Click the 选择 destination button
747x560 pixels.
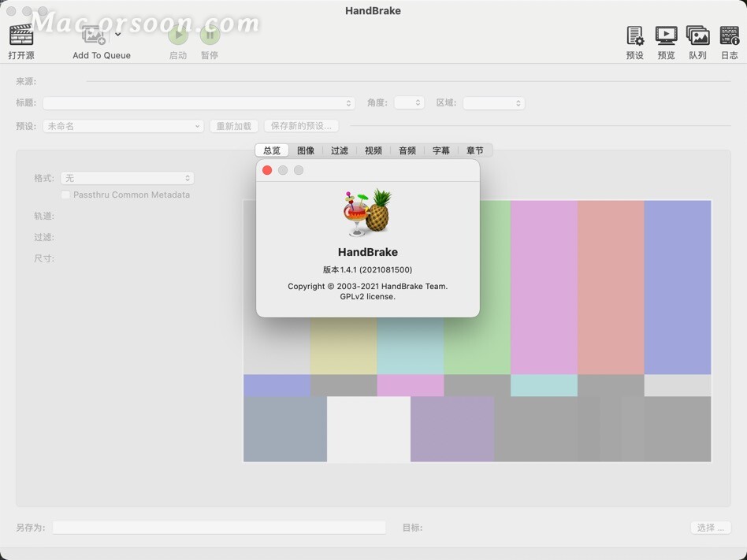(710, 528)
